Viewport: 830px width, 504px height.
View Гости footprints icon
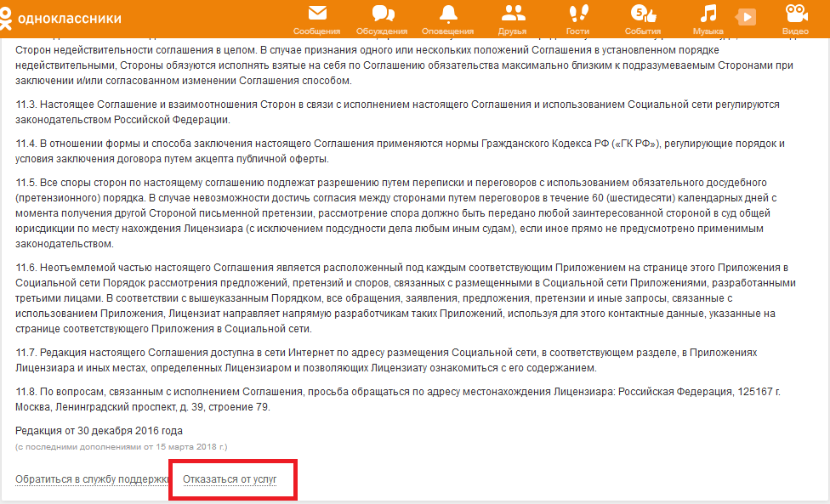577,14
